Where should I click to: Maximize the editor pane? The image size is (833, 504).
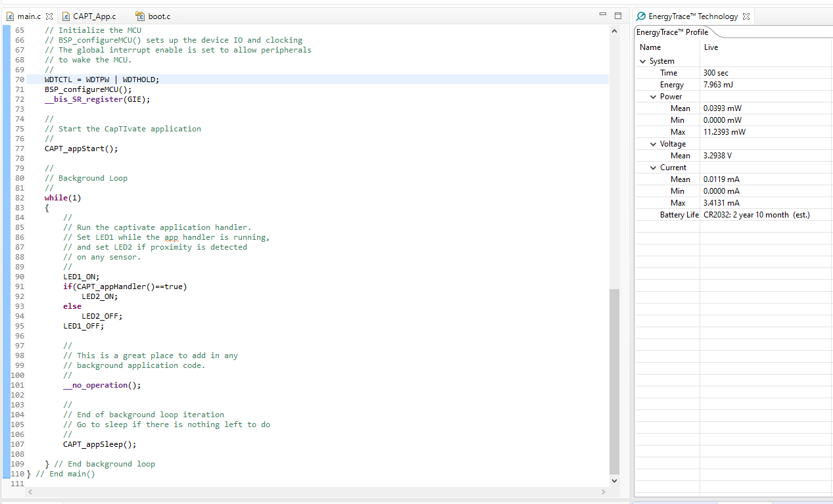point(617,15)
